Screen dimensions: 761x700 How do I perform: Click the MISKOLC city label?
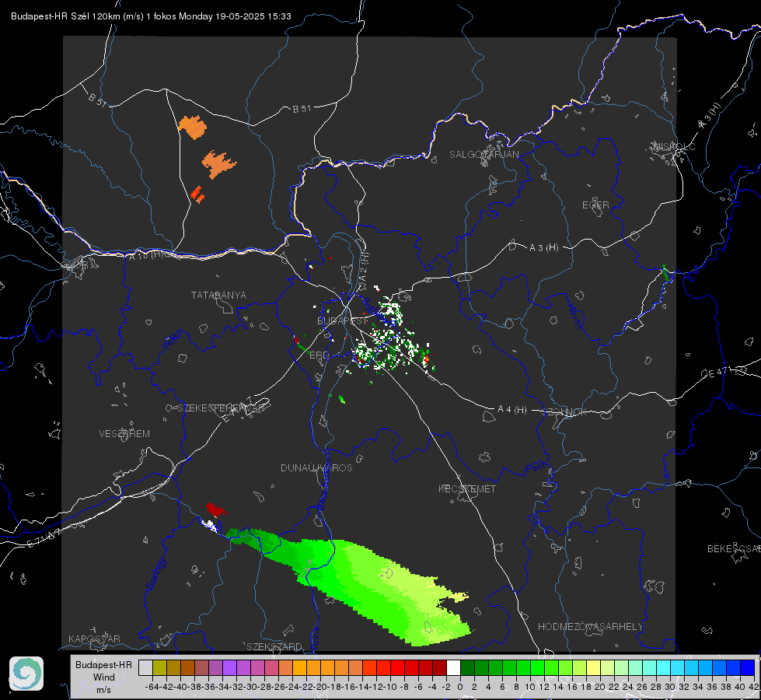[x=674, y=146]
